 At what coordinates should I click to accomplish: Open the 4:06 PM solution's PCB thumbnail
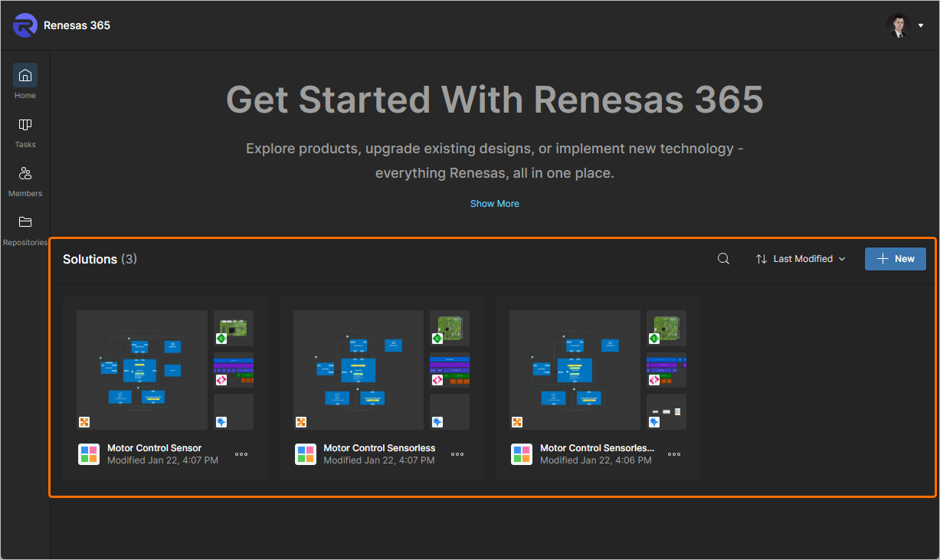[667, 328]
